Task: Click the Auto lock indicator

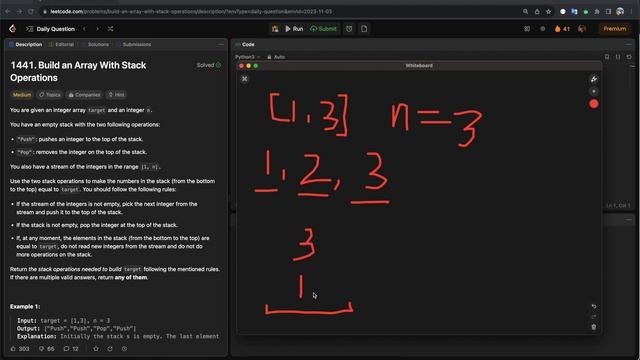Action: coord(276,57)
